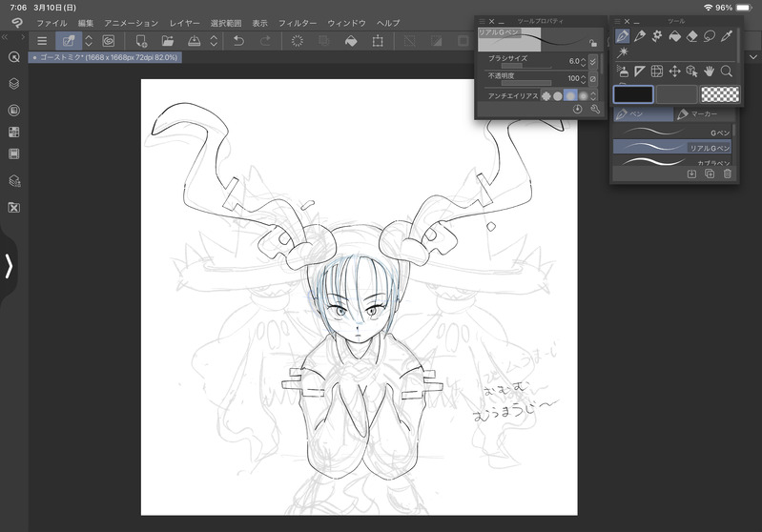Select the Fill bucket tool in the tool palette

674,36
